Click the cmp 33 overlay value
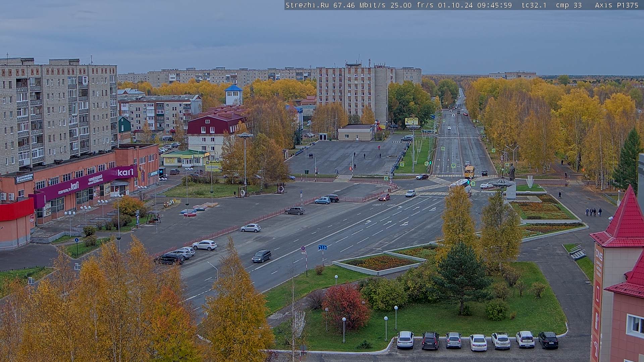 tap(569, 5)
